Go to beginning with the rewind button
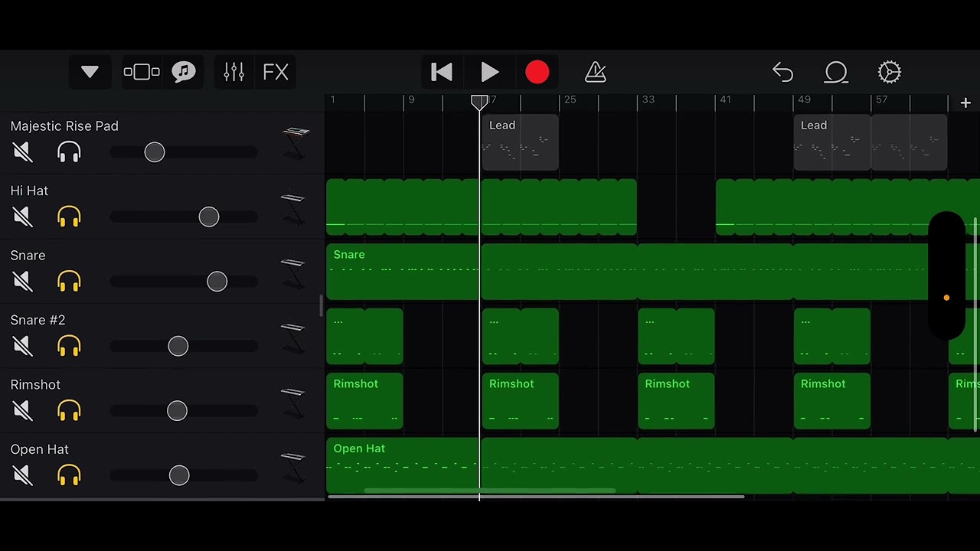The width and height of the screenshot is (980, 551). (442, 72)
